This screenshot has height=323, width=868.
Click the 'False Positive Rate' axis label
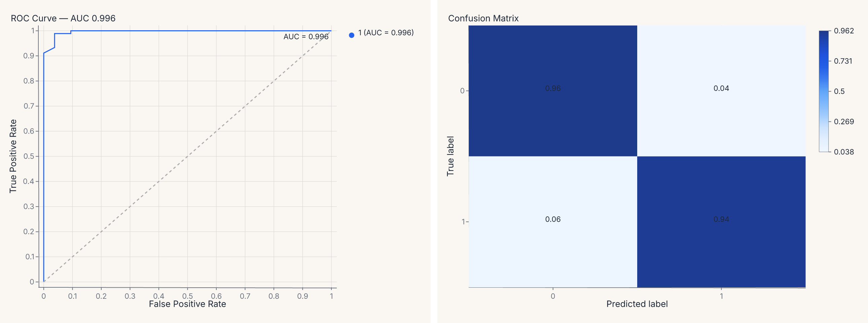[x=187, y=304]
